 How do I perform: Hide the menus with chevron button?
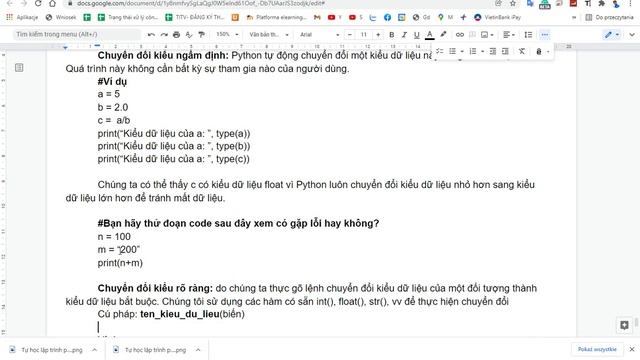click(x=631, y=35)
